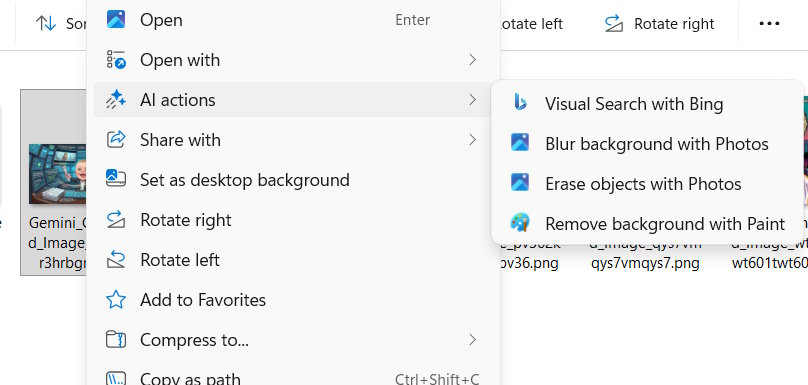
Task: Click the AI actions sparkle icon
Action: click(116, 99)
